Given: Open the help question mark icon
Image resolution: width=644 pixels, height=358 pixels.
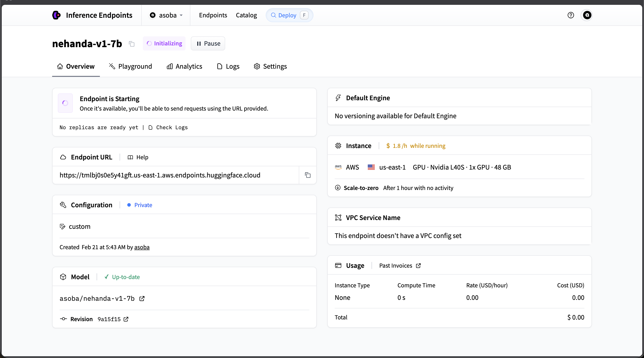Looking at the screenshot, I should pos(570,15).
